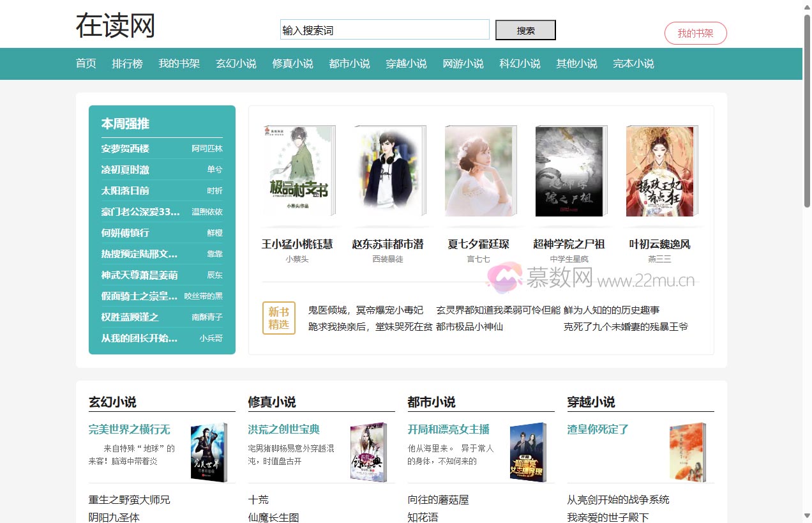
Task: Select the 夏七夕霍廷琛 cover thumbnail
Action: [479, 171]
